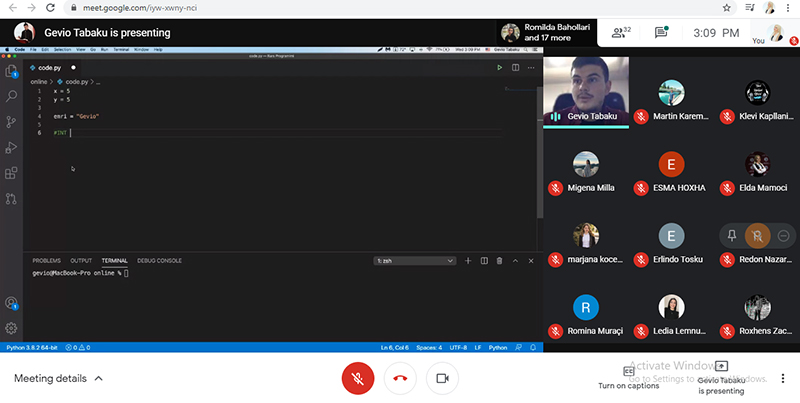Leave the call with the hang-up button

coord(400,378)
